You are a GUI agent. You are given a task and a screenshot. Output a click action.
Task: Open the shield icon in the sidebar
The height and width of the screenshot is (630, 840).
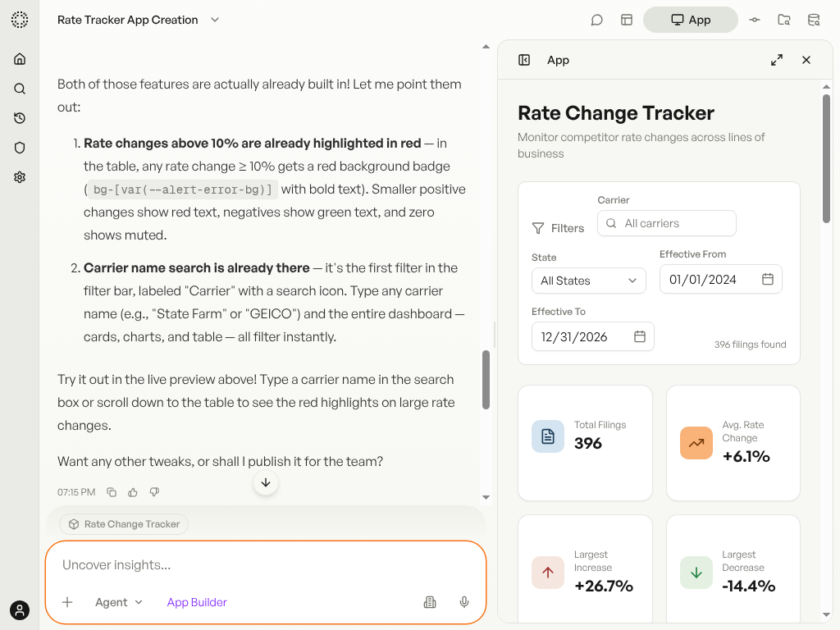pyautogui.click(x=20, y=148)
